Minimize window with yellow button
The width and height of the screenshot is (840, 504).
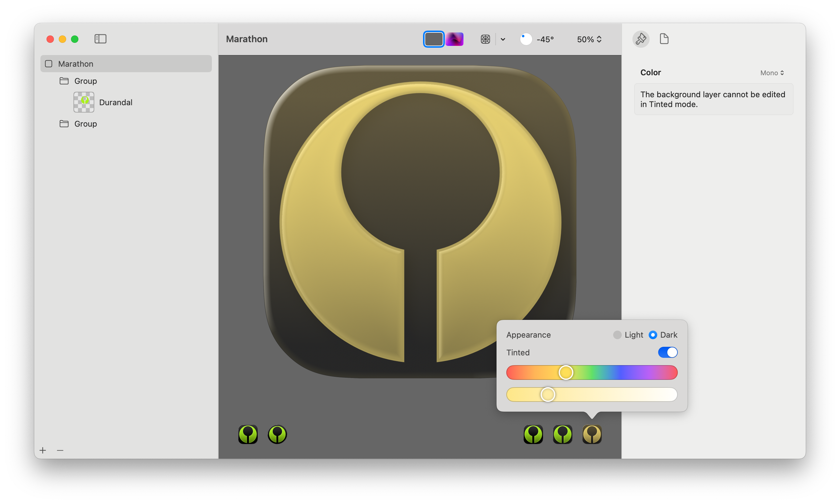tap(62, 39)
